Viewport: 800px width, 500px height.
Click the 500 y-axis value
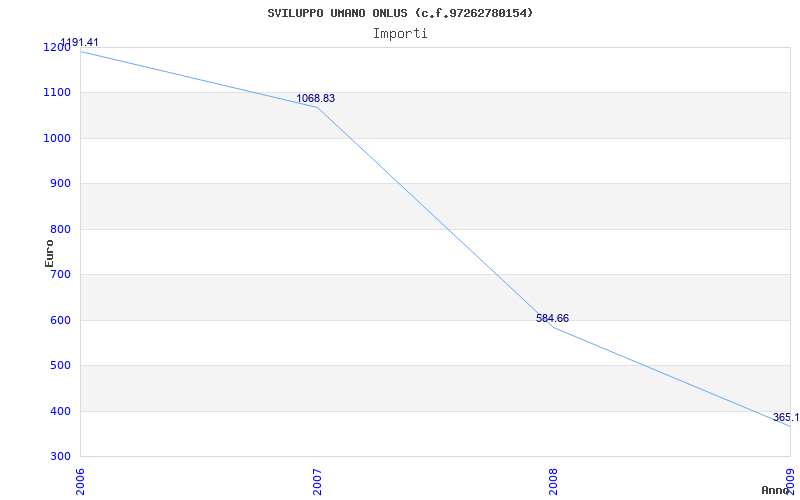click(60, 366)
